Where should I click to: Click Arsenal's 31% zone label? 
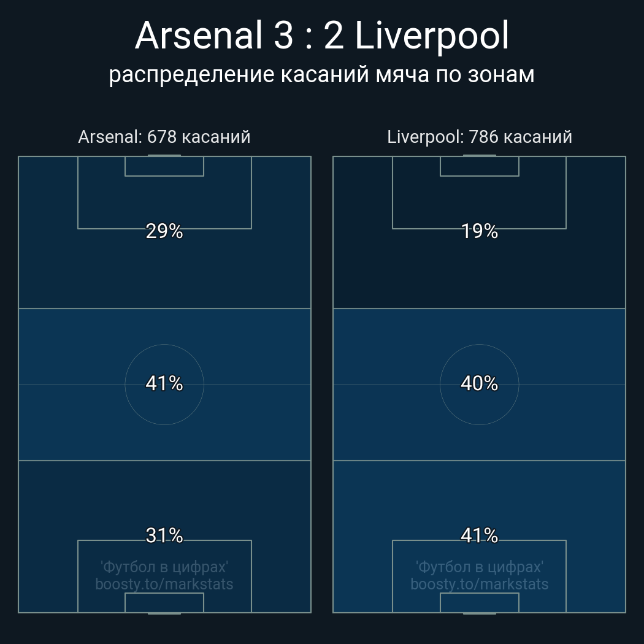(164, 535)
